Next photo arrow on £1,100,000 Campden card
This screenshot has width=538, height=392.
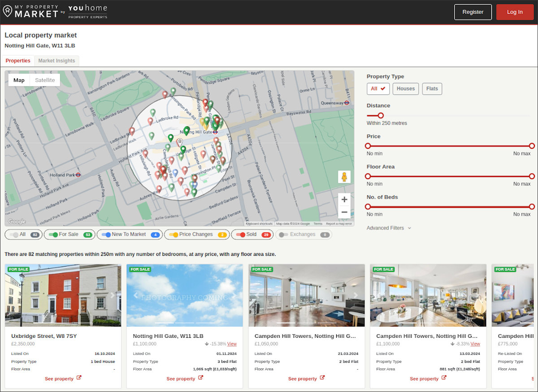click(478, 295)
